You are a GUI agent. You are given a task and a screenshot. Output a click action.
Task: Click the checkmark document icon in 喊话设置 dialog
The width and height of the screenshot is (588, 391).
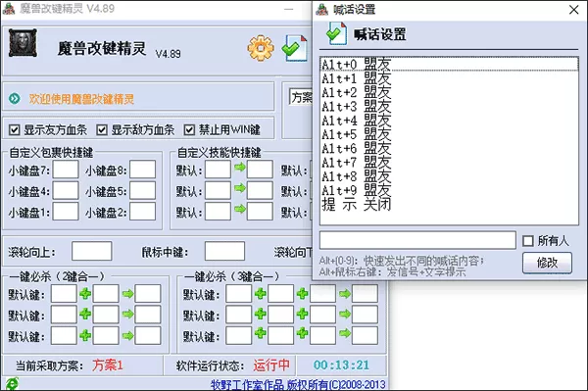point(336,33)
